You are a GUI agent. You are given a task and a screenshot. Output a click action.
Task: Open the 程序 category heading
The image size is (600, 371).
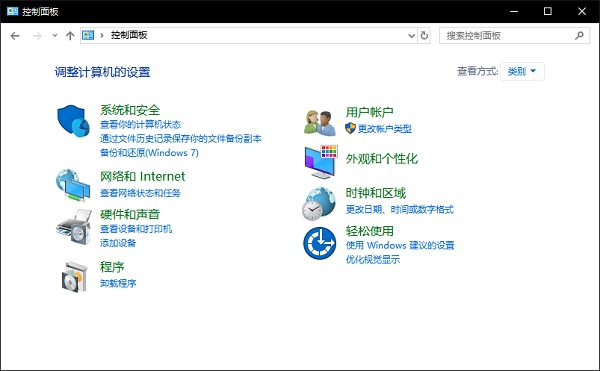coord(112,267)
